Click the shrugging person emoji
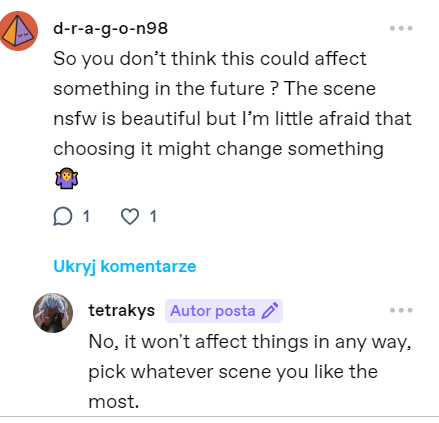The width and height of the screenshot is (439, 423). pyautogui.click(x=67, y=178)
